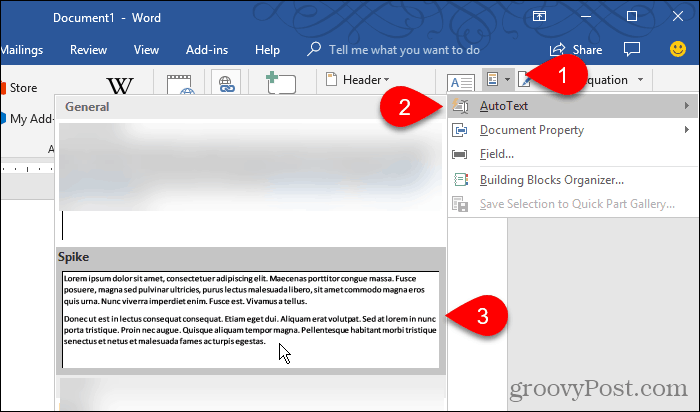The image size is (700, 412).
Task: Click the Field menu icon
Action: (460, 154)
